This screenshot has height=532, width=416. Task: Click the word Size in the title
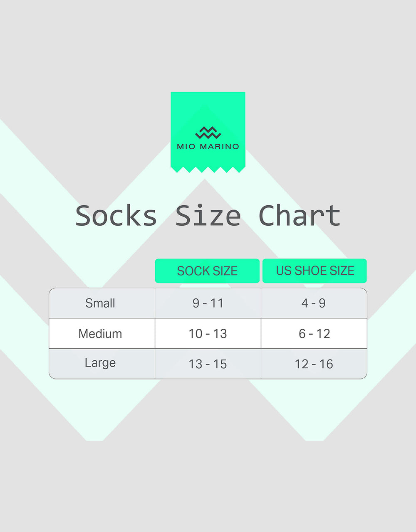208,216
